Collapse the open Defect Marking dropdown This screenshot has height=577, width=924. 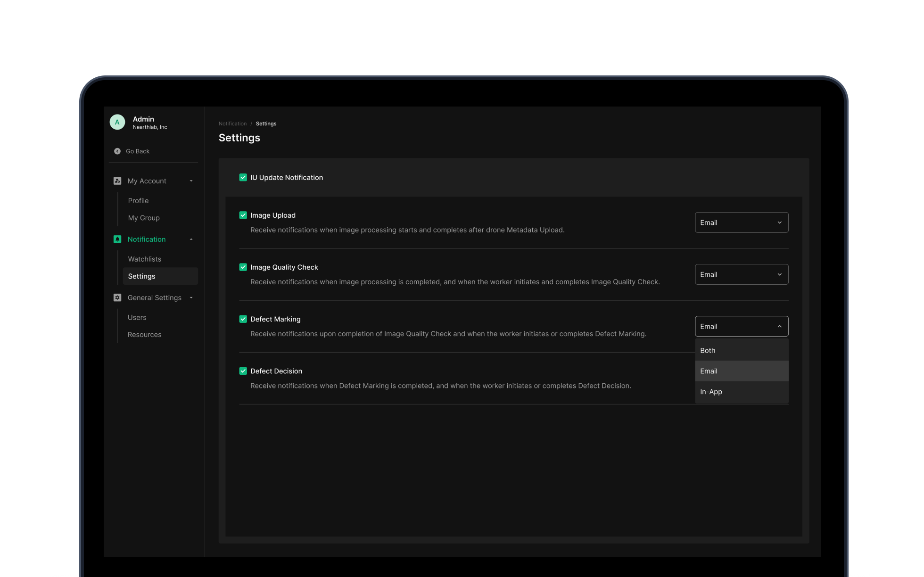click(741, 326)
